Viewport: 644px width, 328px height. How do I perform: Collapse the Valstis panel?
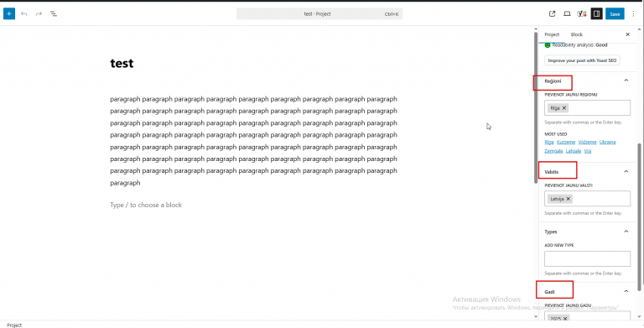[626, 171]
